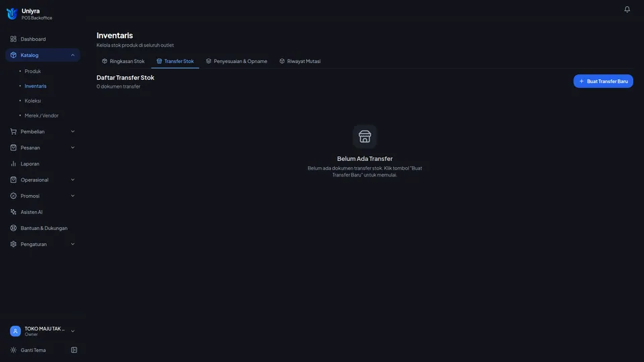Click the Laporan bar chart icon

pos(13,164)
